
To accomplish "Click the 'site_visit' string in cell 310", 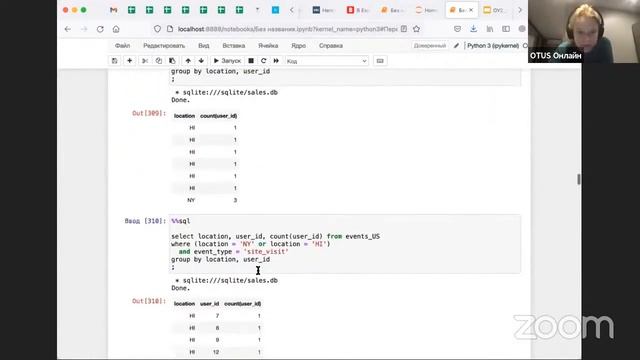I will [266, 251].
